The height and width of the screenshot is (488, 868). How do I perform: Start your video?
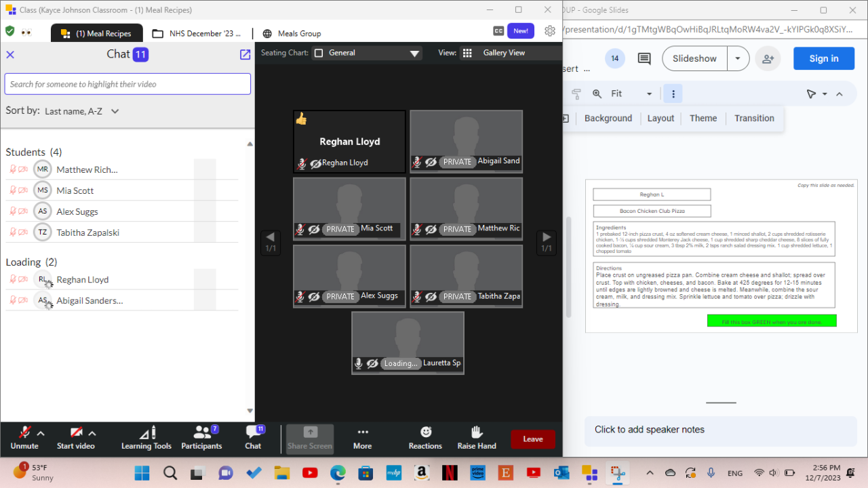coord(76,437)
